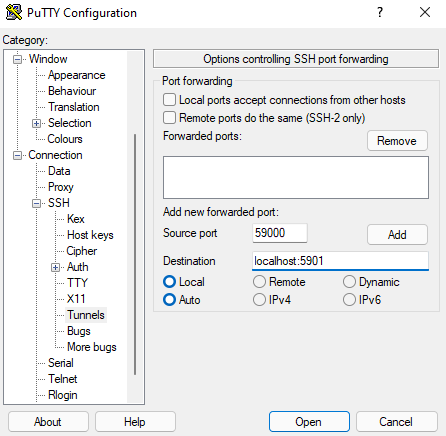
Task: Open the Behaviour category
Action: pyautogui.click(x=72, y=91)
